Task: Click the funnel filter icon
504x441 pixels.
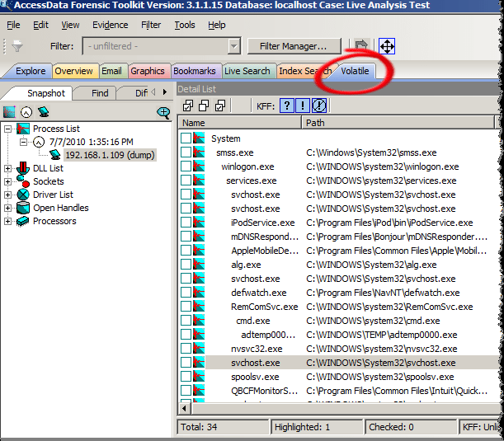Action: coord(17,46)
